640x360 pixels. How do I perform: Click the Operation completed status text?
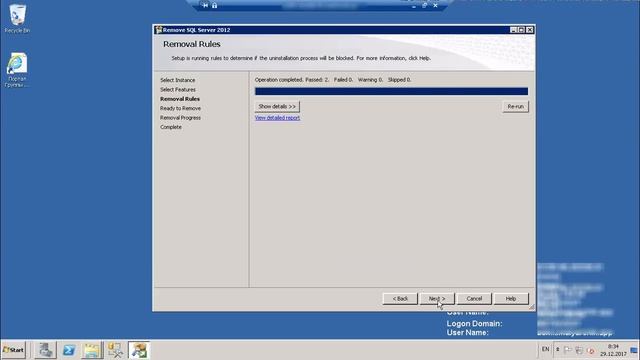333,80
